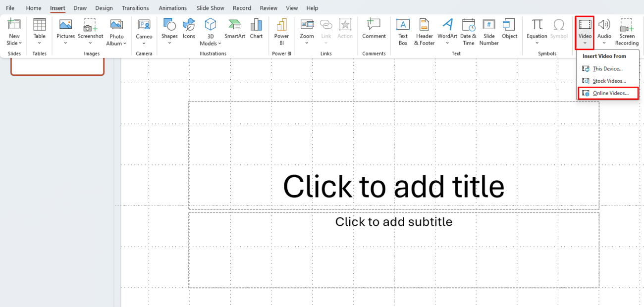Expand the Pictures dropdown arrow
The image size is (644, 307).
click(x=65, y=43)
